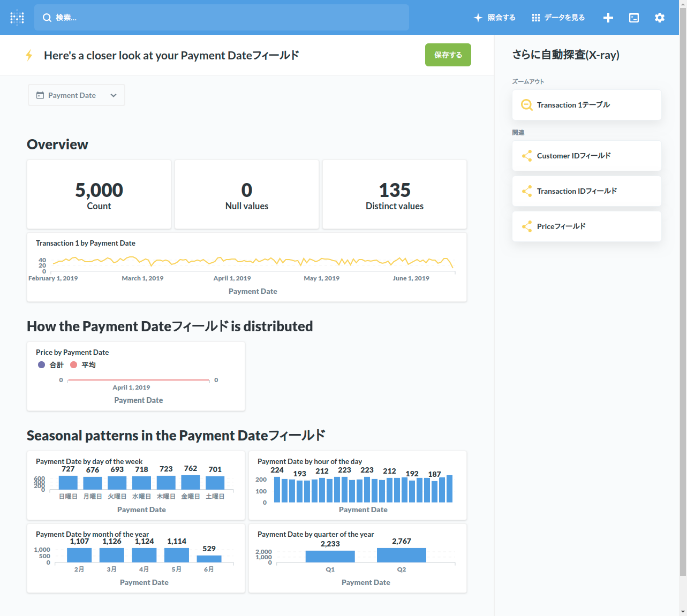Open the Metabase home logo

tap(17, 18)
